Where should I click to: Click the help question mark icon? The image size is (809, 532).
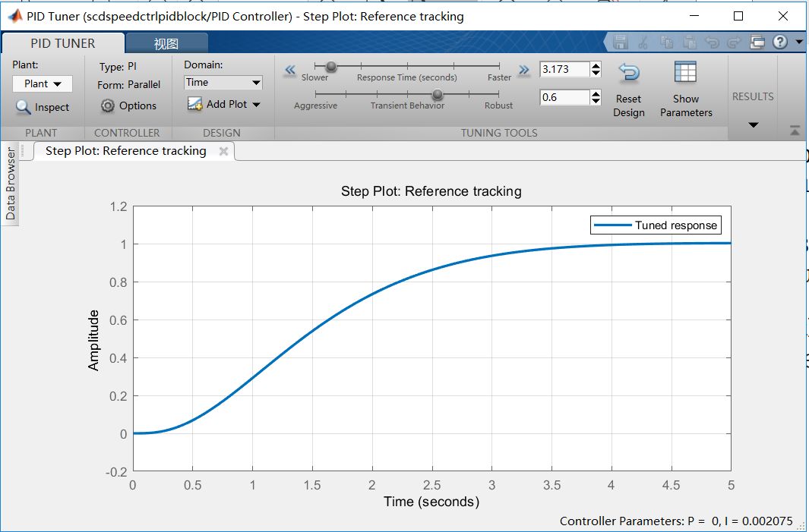[x=779, y=42]
